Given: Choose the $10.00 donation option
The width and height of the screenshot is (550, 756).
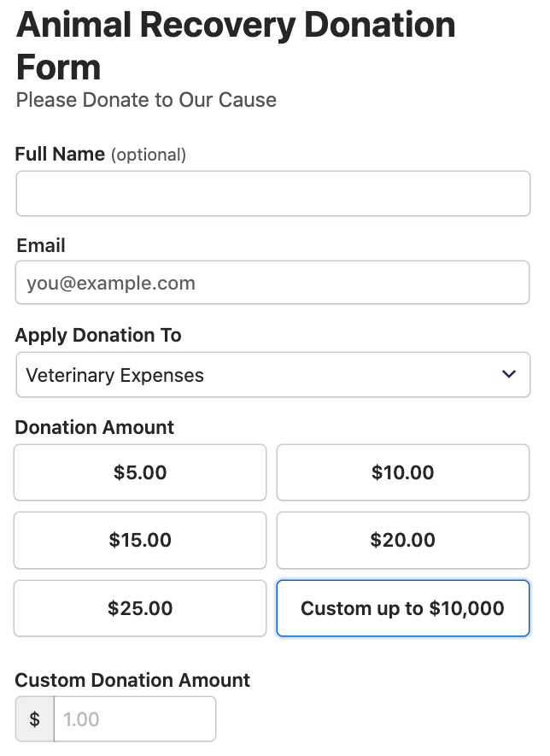Looking at the screenshot, I should coord(403,472).
